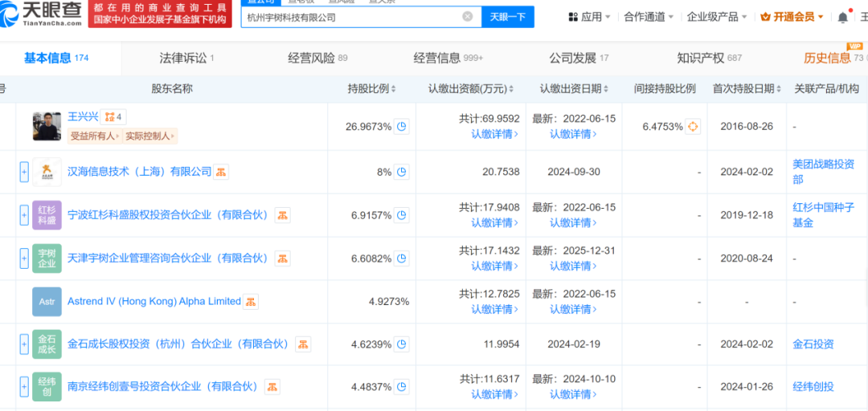Open 红杉中国种子基金 related institution link

824,215
